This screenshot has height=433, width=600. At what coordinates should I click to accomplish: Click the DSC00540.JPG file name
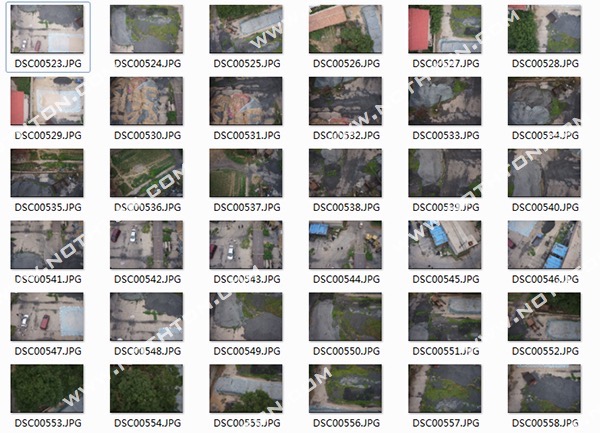[x=545, y=207]
